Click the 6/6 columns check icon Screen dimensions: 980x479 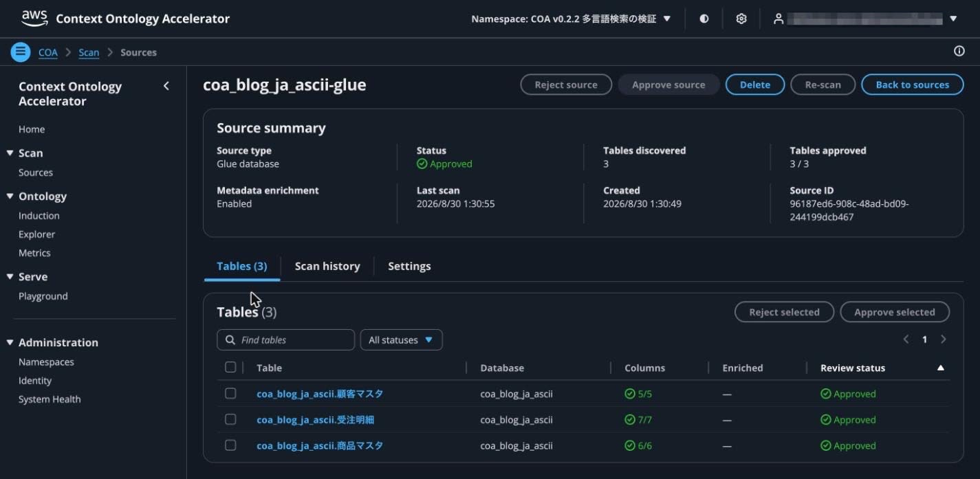(x=629, y=445)
